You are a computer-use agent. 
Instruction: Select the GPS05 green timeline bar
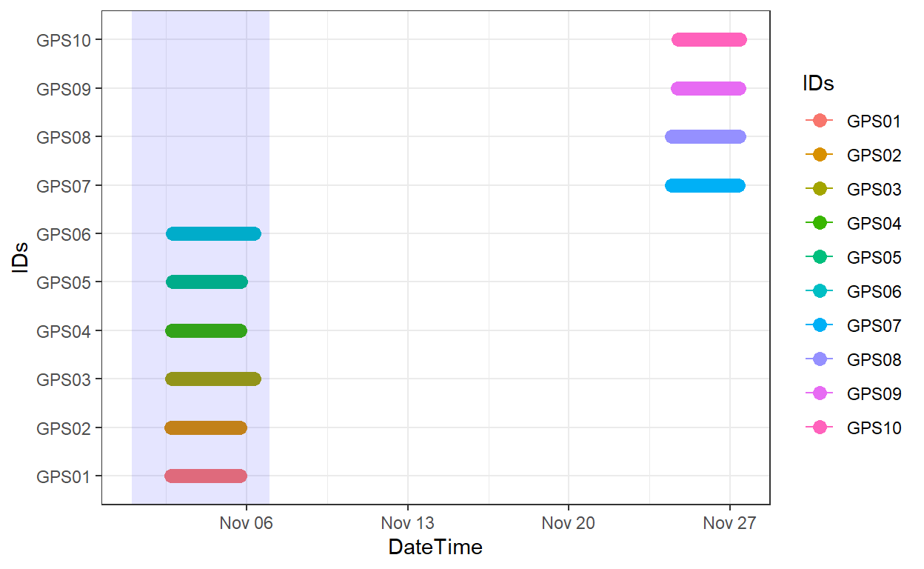[207, 282]
